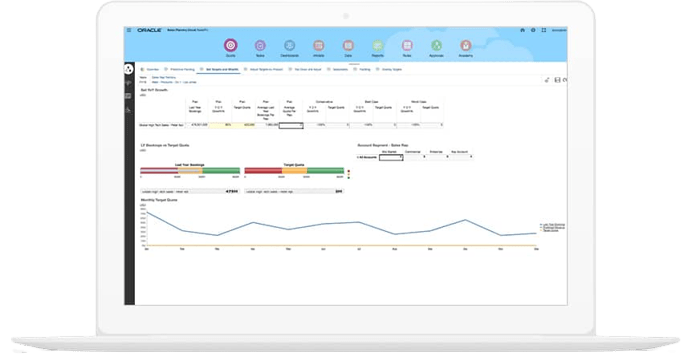Click the Refresh icon at the form's right edge
Viewport: 692px width, 361px height.
point(565,80)
